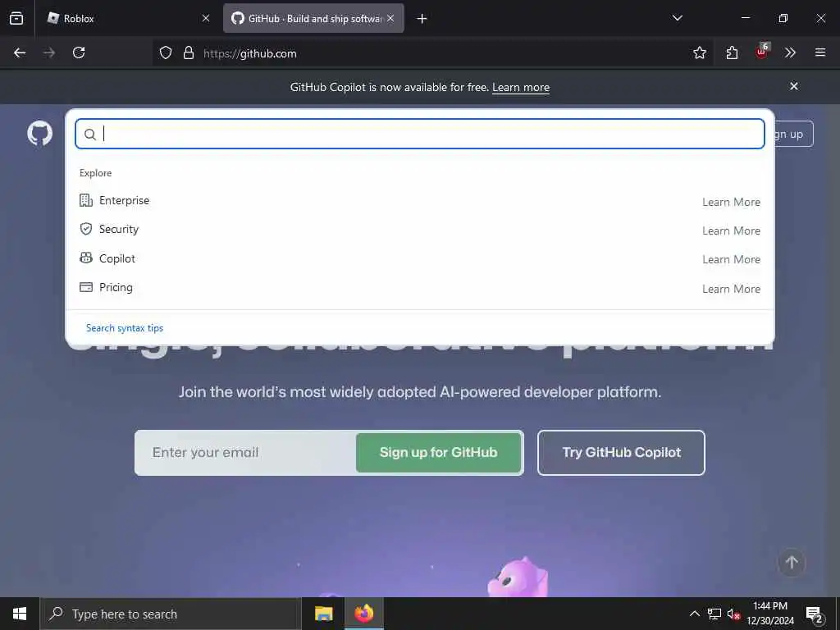The image size is (840, 630).
Task: Click the Enter your email field
Action: click(x=246, y=453)
